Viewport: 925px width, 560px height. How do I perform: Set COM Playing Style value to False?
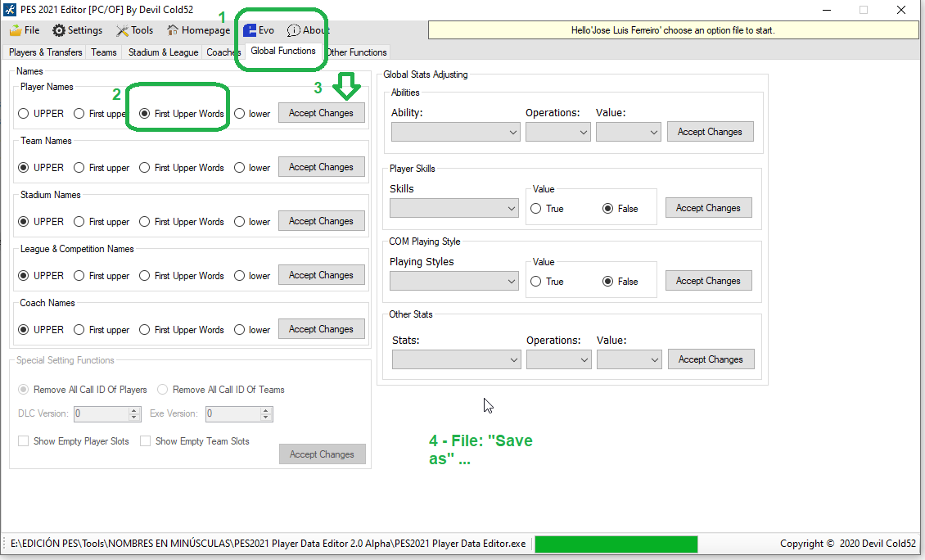620,282
